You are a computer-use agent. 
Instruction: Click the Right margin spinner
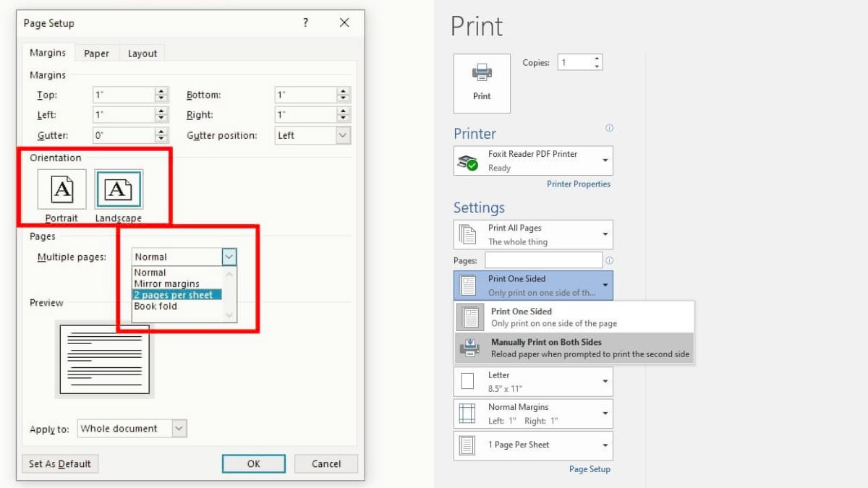pos(344,115)
